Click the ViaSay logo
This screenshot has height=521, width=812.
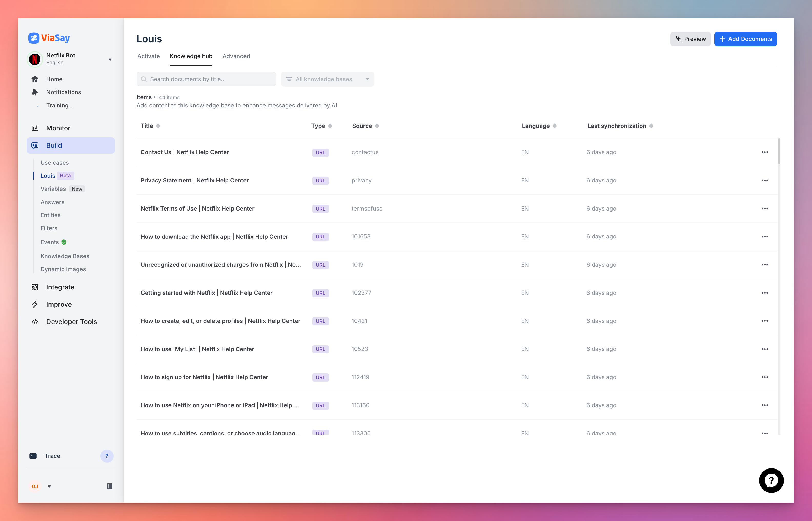pyautogui.click(x=49, y=38)
